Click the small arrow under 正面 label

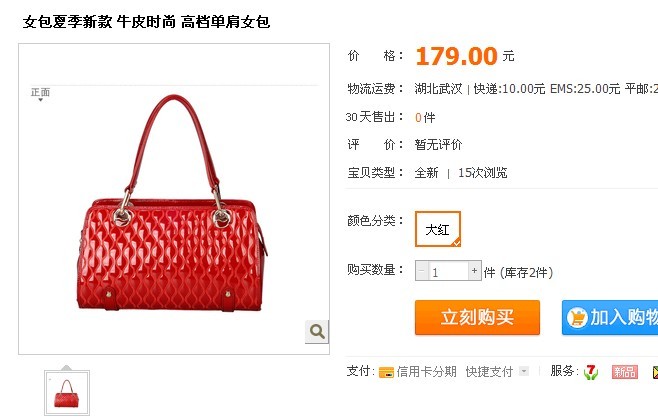click(x=40, y=100)
